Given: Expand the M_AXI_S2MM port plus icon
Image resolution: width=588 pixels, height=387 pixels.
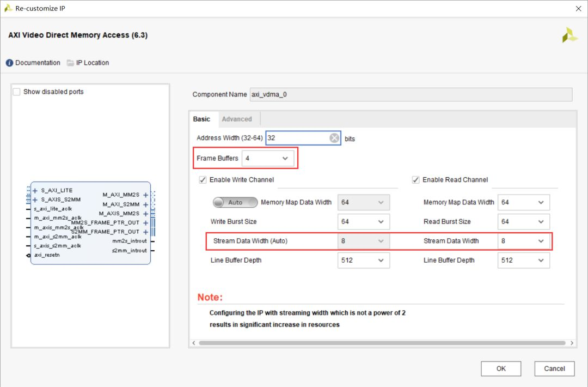Looking at the screenshot, I should point(145,204).
